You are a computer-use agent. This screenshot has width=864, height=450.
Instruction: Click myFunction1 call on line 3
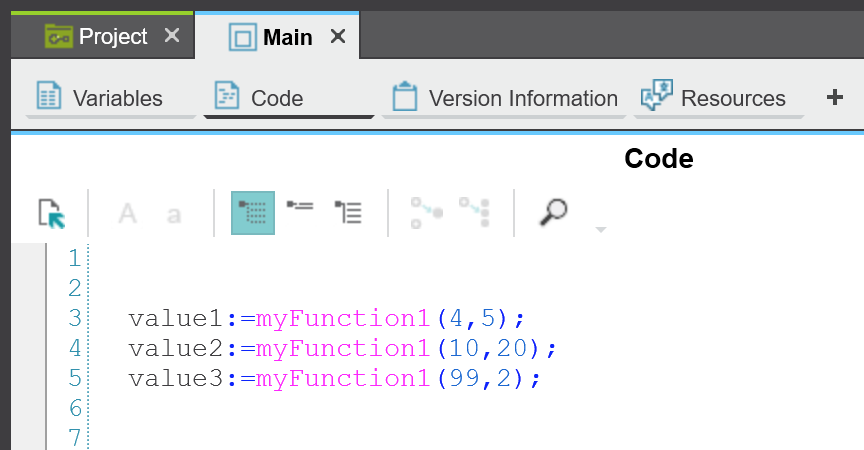coord(343,319)
